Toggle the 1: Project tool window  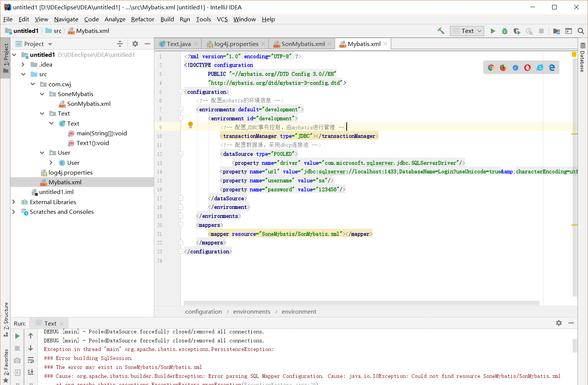pyautogui.click(x=6, y=58)
